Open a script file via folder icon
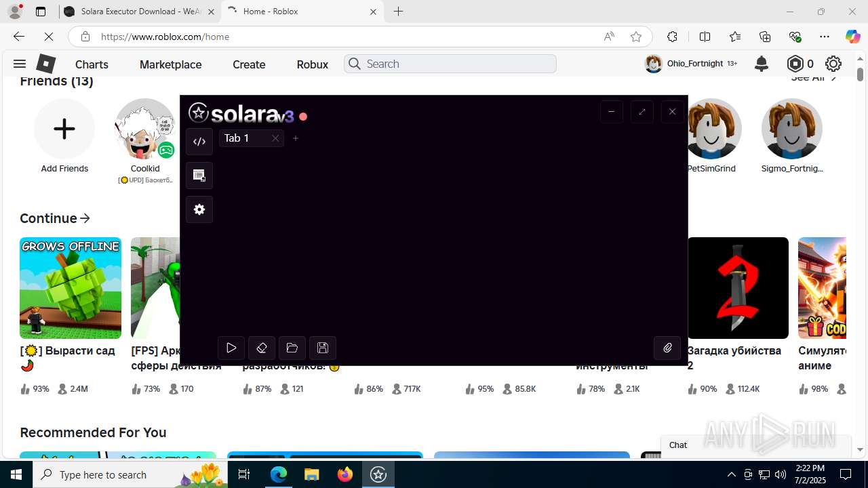 click(292, 348)
